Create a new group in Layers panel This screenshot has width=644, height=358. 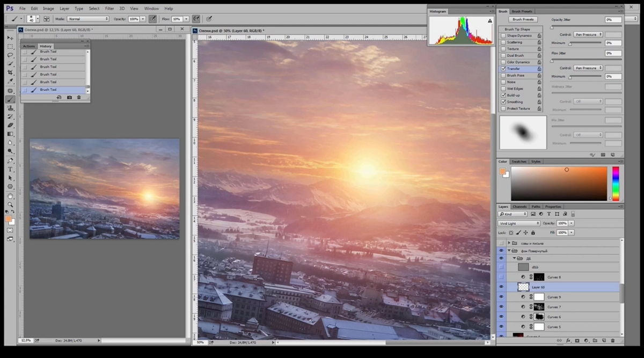[595, 340]
